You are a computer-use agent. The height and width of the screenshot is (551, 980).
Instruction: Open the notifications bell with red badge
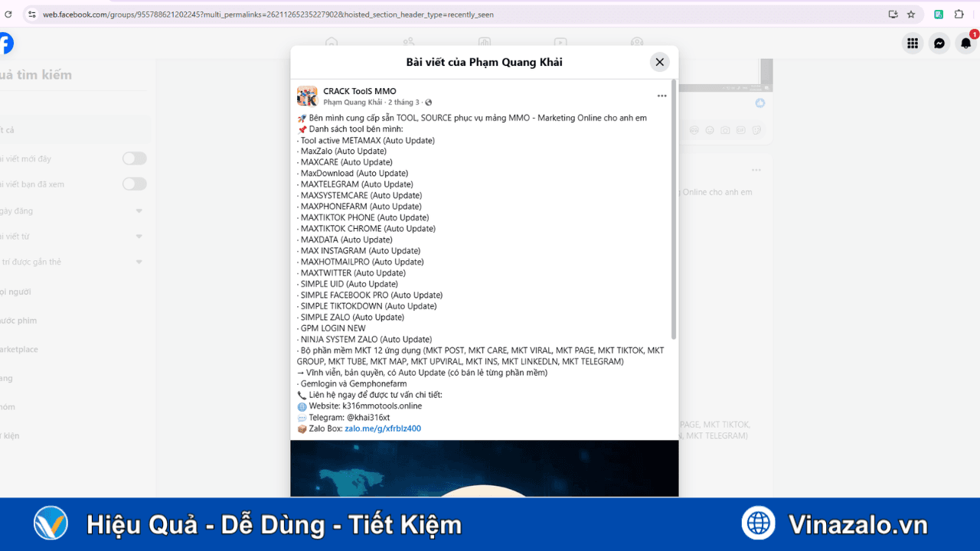[966, 44]
